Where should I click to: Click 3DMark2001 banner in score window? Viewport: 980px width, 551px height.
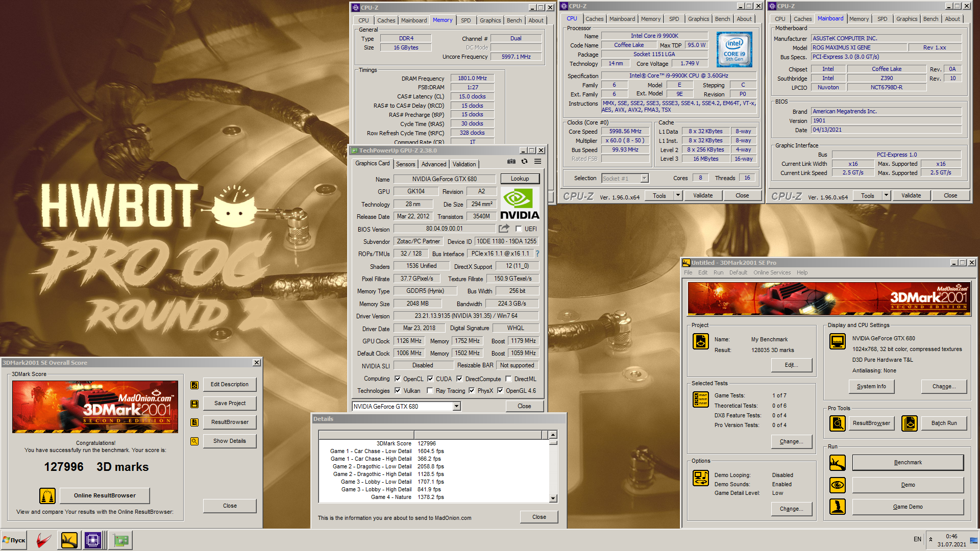(x=95, y=406)
